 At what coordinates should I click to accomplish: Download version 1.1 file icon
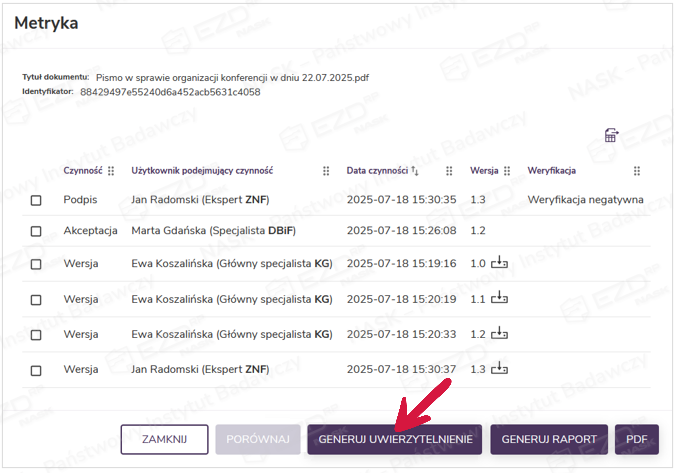click(500, 299)
